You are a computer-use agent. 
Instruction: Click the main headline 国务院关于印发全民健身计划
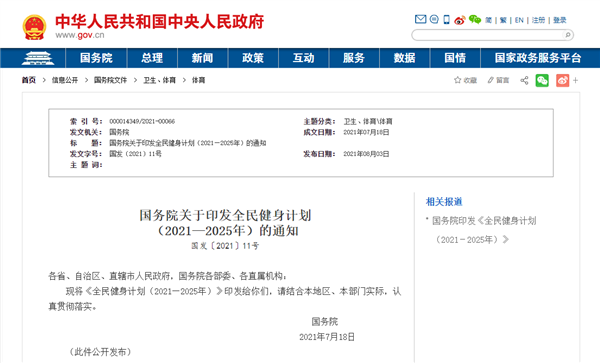(225, 215)
